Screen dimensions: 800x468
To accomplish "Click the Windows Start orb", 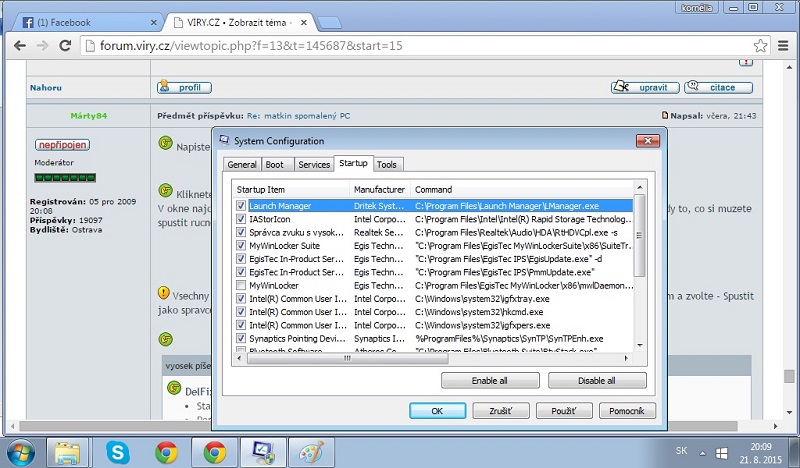I will coord(20,453).
